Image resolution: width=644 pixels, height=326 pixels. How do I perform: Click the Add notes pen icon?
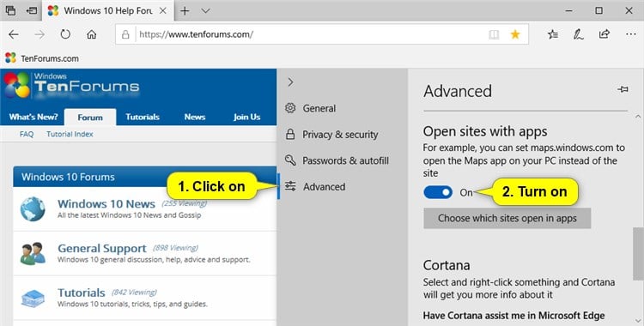coord(578,34)
